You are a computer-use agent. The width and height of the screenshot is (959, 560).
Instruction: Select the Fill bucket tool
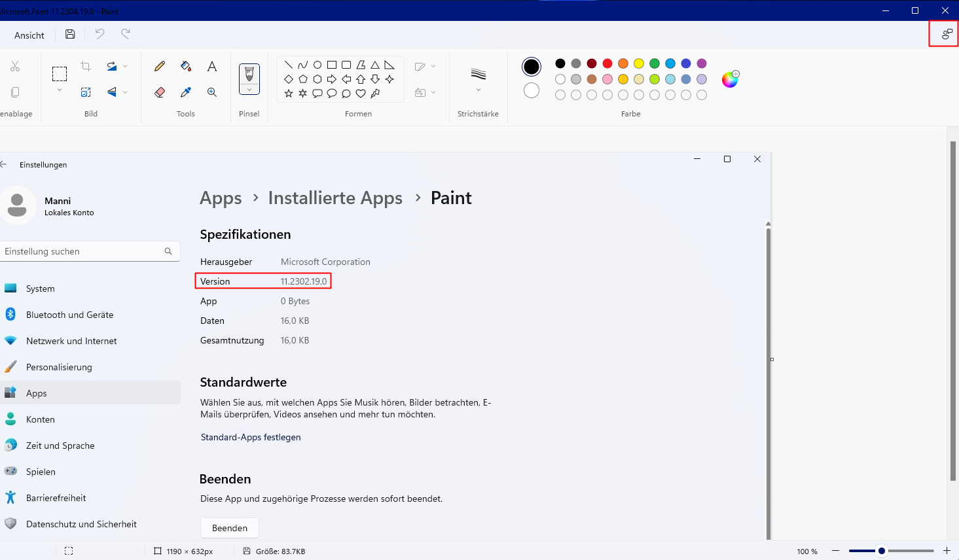[x=186, y=66]
